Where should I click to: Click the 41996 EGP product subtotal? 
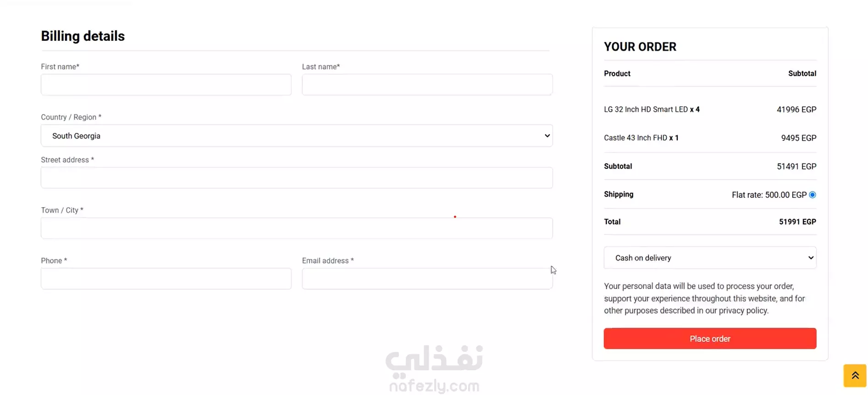tap(796, 110)
